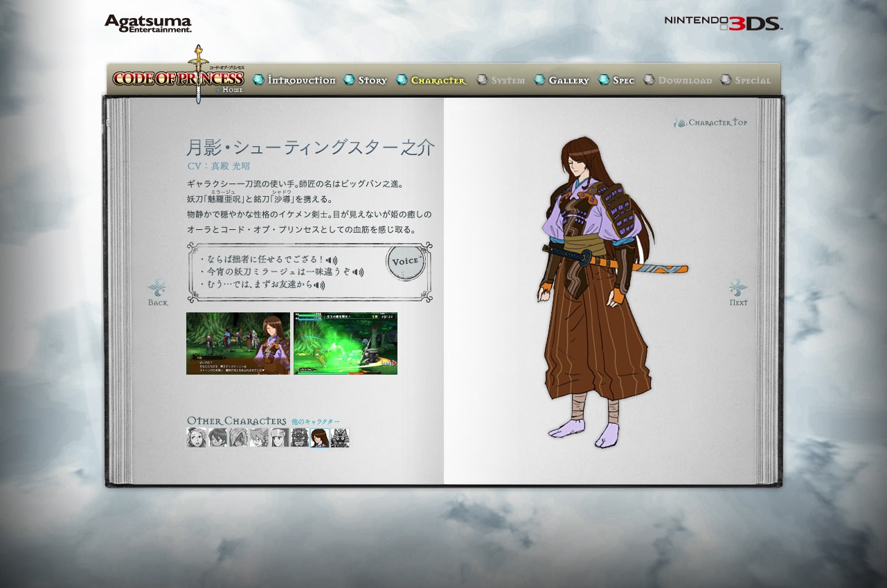Select the bearded armored warrior portrait

[299, 438]
